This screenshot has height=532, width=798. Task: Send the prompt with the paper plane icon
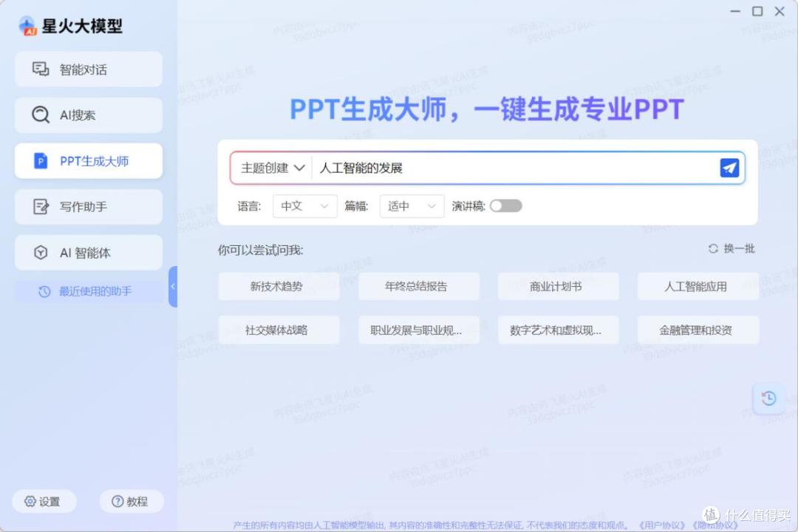tap(729, 168)
